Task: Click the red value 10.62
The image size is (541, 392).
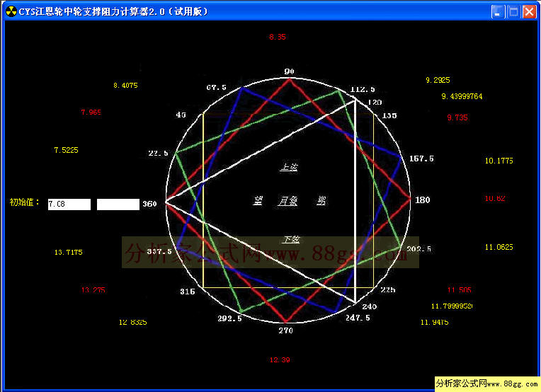Action: (x=495, y=198)
